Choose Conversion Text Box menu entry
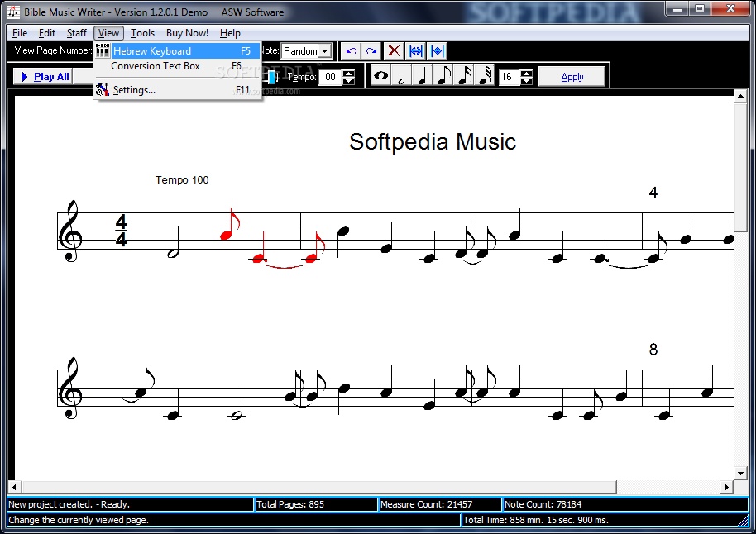This screenshot has width=756, height=534. pos(178,66)
